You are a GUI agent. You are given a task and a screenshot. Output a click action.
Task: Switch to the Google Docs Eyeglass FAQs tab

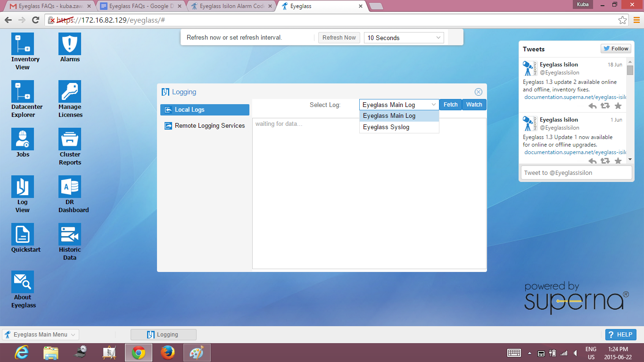point(140,6)
